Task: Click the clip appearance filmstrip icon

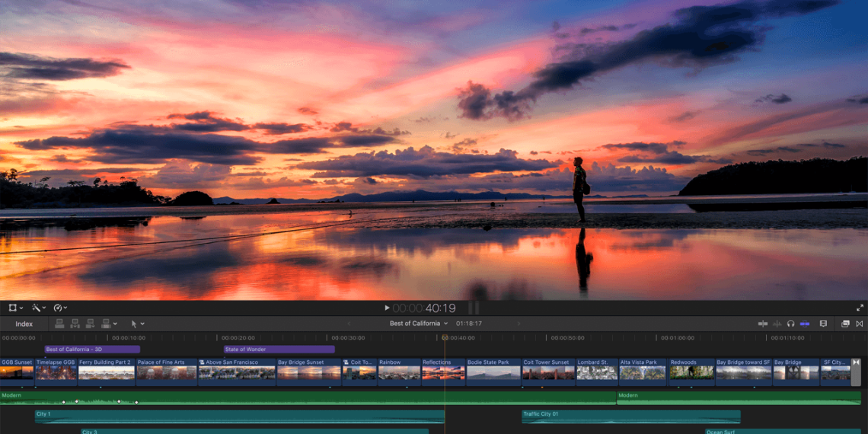Action: [x=823, y=324]
